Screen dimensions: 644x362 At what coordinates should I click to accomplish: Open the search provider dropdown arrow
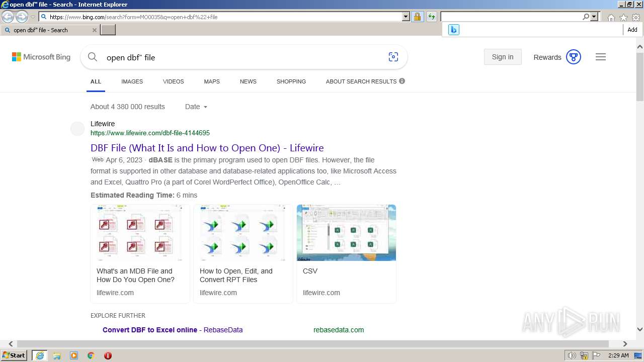(594, 17)
